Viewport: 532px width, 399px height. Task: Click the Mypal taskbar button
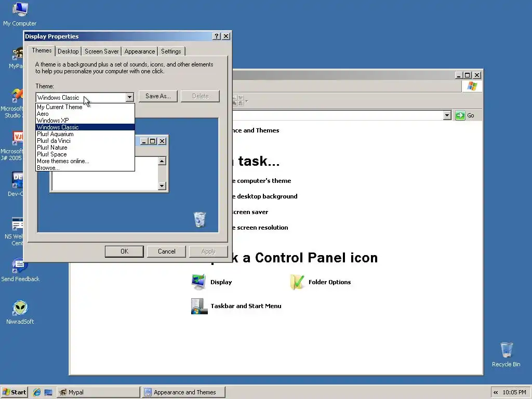point(98,392)
